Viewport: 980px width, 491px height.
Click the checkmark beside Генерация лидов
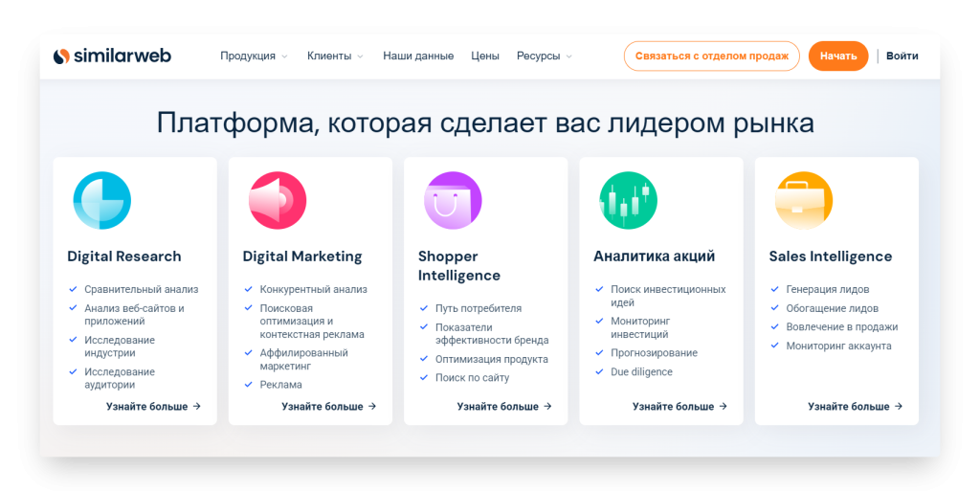click(775, 289)
